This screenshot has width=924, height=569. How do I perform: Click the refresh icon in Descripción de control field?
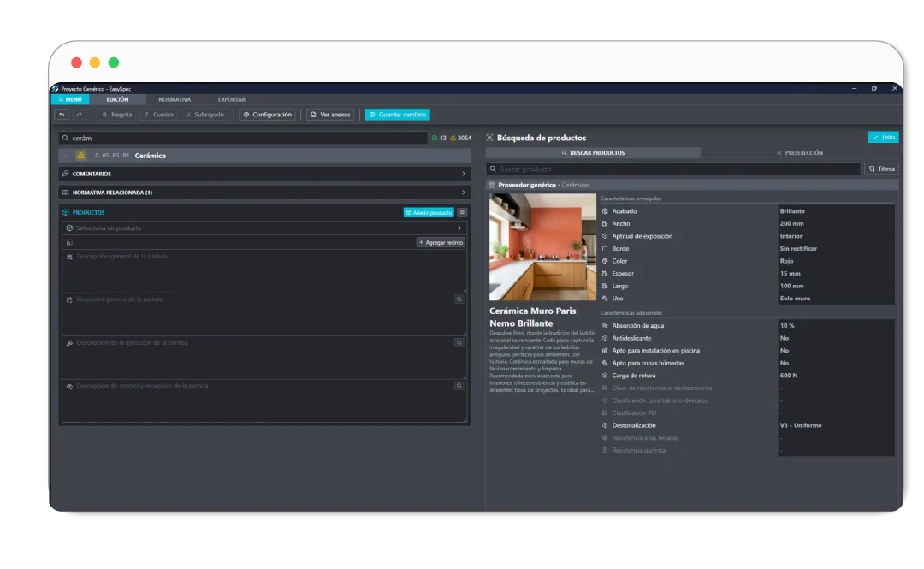(459, 386)
